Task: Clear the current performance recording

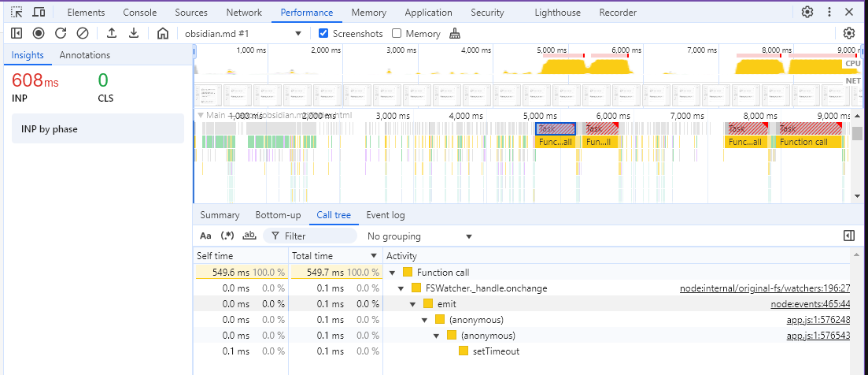Action: click(x=83, y=33)
